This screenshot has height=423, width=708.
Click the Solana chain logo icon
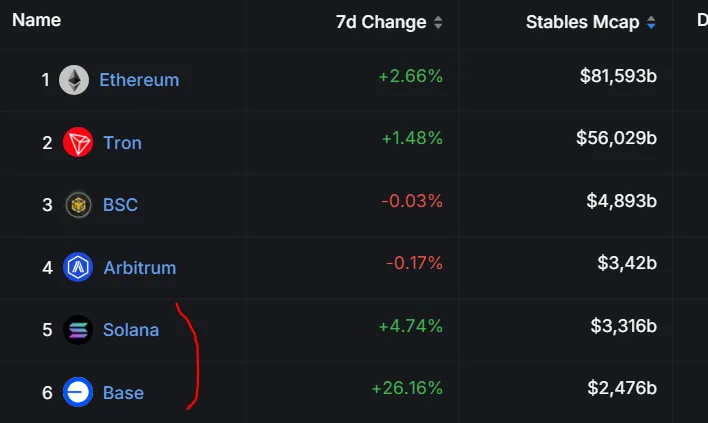(x=78, y=330)
